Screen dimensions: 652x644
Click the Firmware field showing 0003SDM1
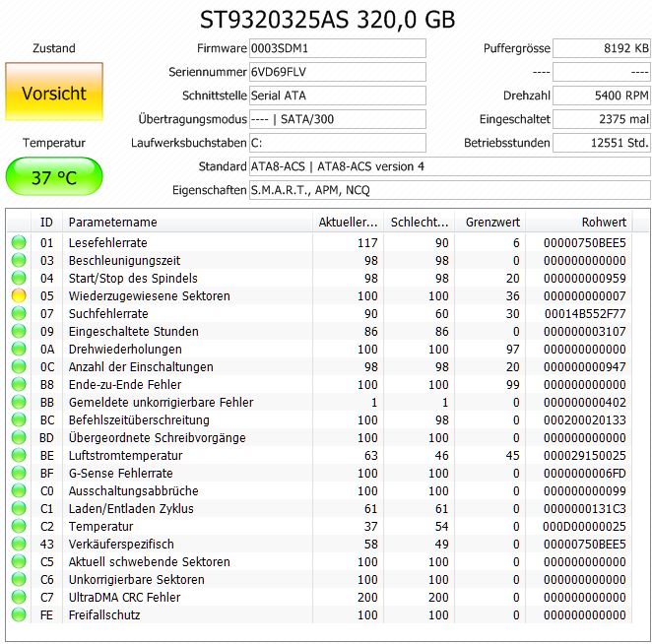[x=337, y=48]
